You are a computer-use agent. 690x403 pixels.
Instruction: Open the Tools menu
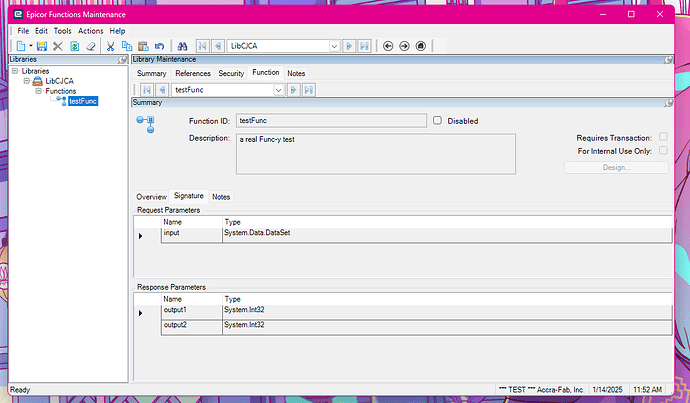[62, 31]
